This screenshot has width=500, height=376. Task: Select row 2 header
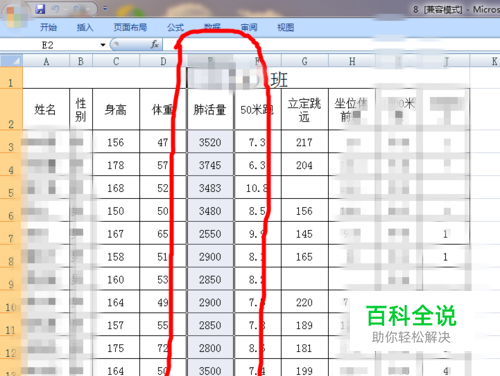click(x=11, y=109)
